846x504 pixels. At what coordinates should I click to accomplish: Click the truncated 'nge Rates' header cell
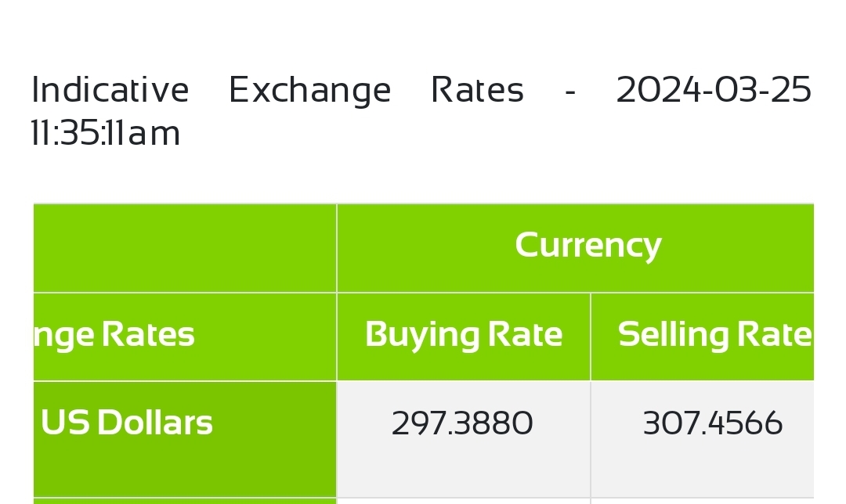click(x=185, y=337)
